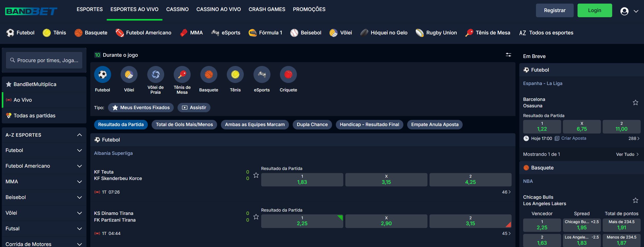Select the live Tênis round icon
Screen dimensions: 644x247
click(235, 74)
